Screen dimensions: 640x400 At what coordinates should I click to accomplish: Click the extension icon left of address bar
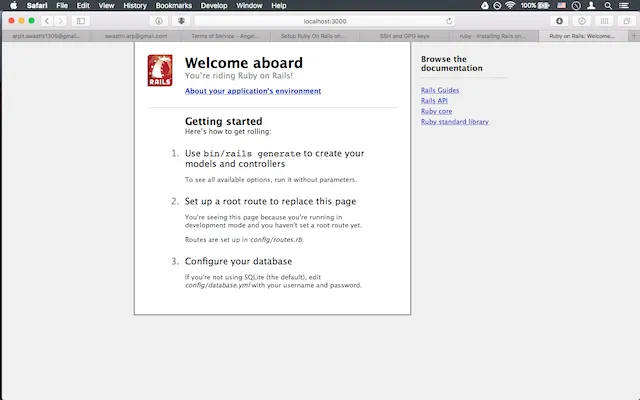tap(181, 21)
